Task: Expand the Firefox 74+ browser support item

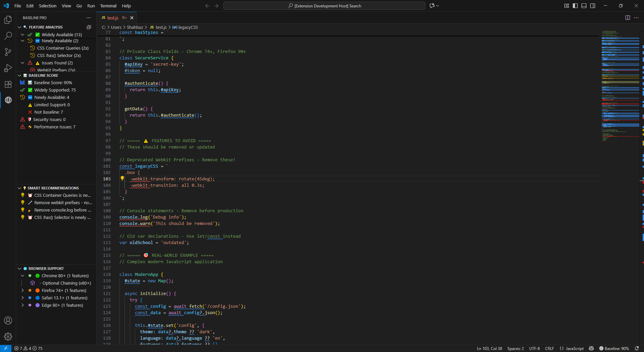Action: coord(22,291)
